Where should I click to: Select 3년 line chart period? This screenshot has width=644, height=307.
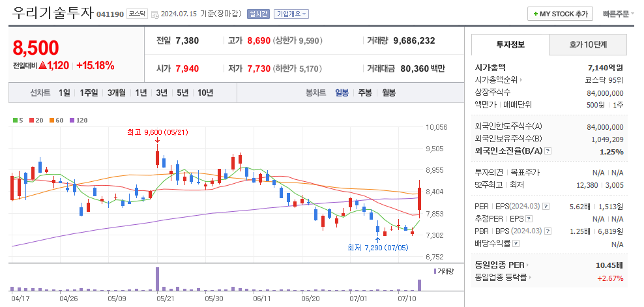click(x=162, y=93)
